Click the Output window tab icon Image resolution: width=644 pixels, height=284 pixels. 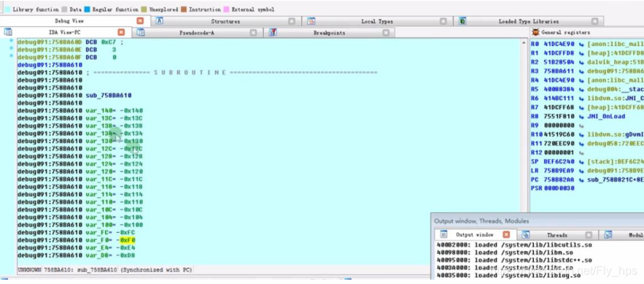tap(443, 234)
